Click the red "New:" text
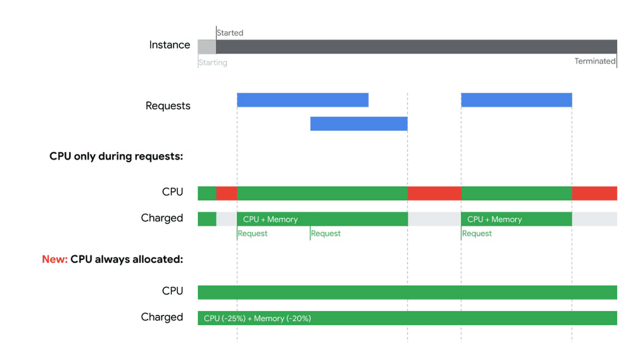 [x=55, y=259]
